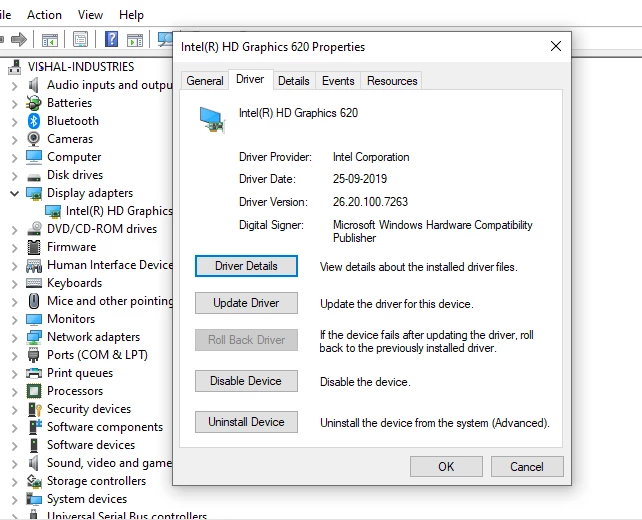Click the Keyboards icon
The height and width of the screenshot is (520, 642).
tap(34, 283)
